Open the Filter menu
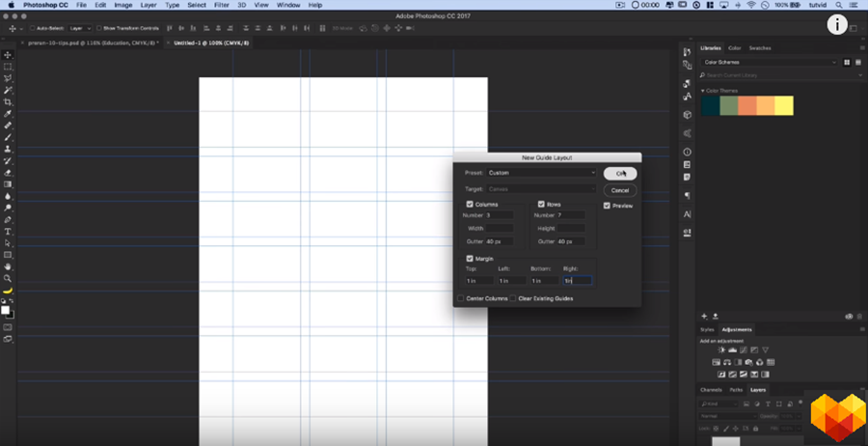The image size is (868, 446). [x=222, y=5]
